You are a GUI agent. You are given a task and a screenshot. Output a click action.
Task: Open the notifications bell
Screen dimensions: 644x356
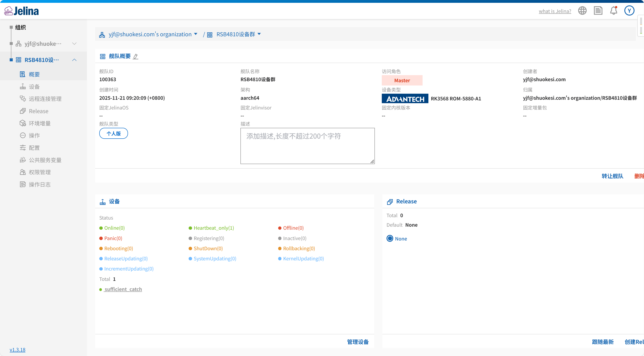[x=614, y=11]
